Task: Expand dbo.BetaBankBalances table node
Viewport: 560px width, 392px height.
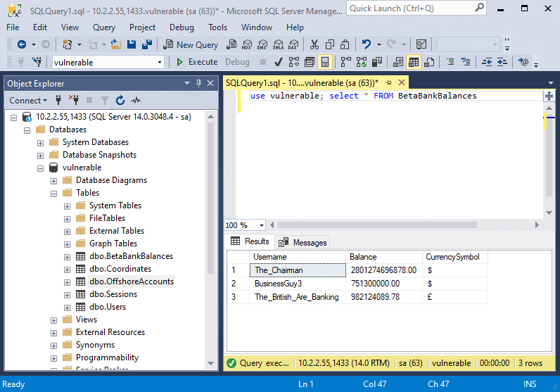Action: tap(67, 257)
